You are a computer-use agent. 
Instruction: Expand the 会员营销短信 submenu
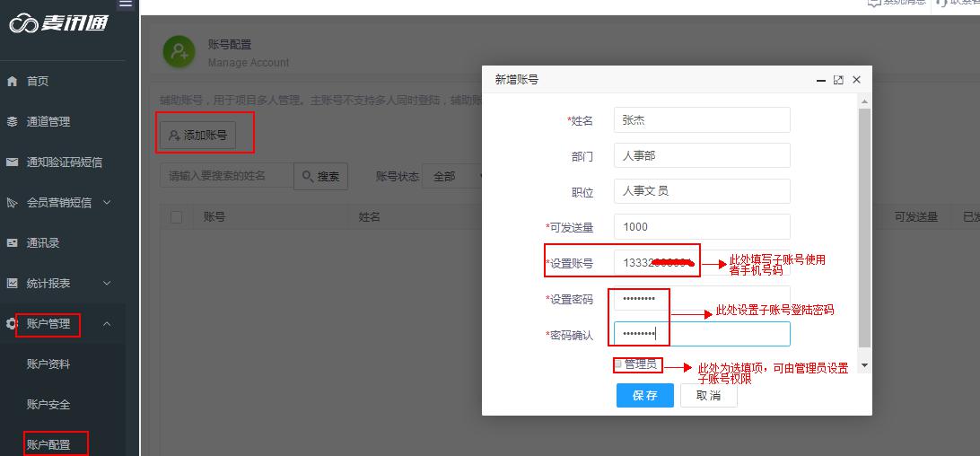107,203
